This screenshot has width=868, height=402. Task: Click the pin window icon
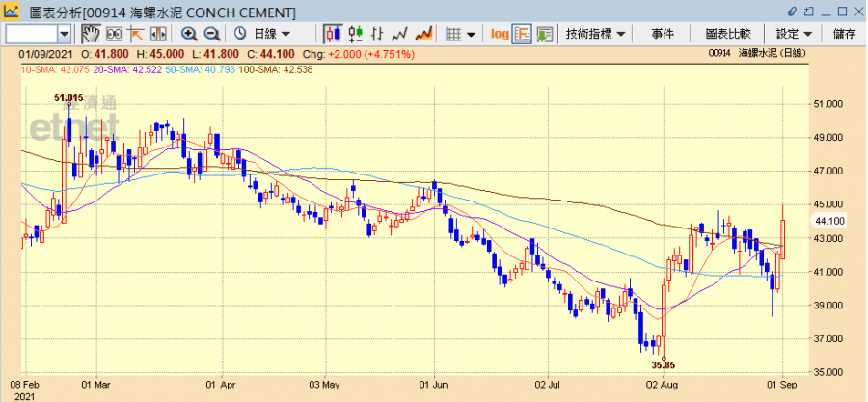click(x=792, y=11)
